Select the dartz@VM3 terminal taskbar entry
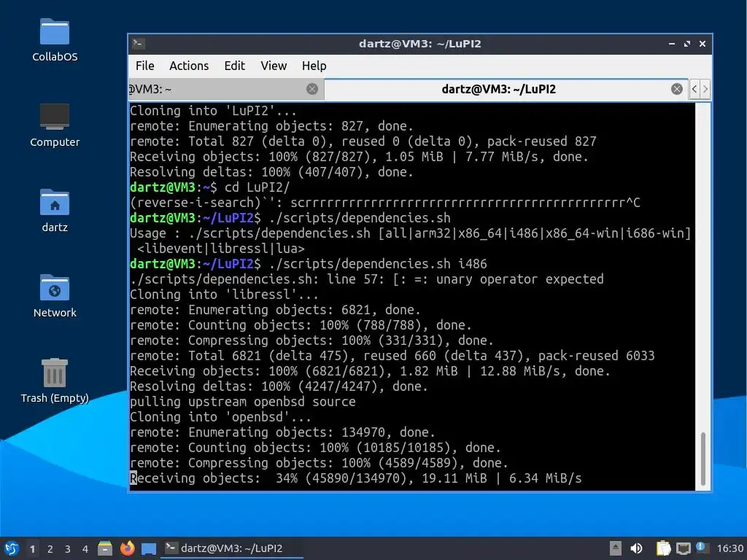Image resolution: width=747 pixels, height=560 pixels. point(232,548)
